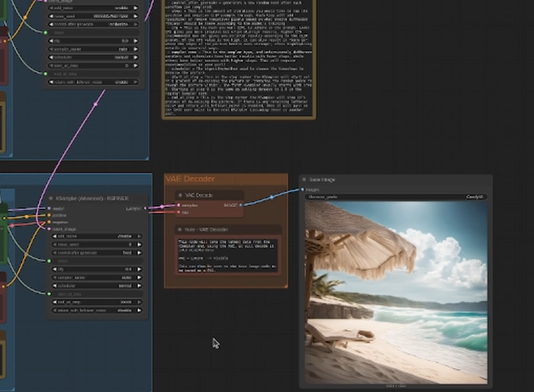Open sampler_name dropdown on the REFINER KSampler
534x392 pixels.
point(95,278)
